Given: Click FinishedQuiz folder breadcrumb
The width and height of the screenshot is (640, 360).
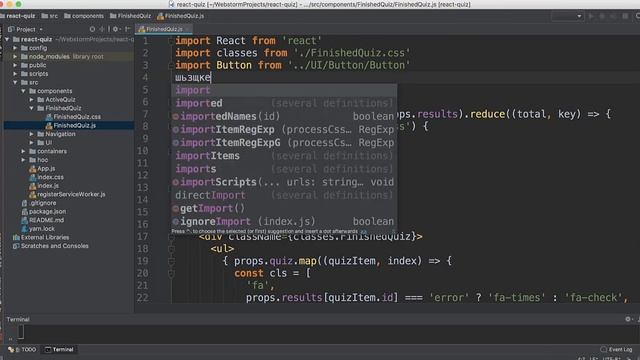Looking at the screenshot, I should click(131, 16).
